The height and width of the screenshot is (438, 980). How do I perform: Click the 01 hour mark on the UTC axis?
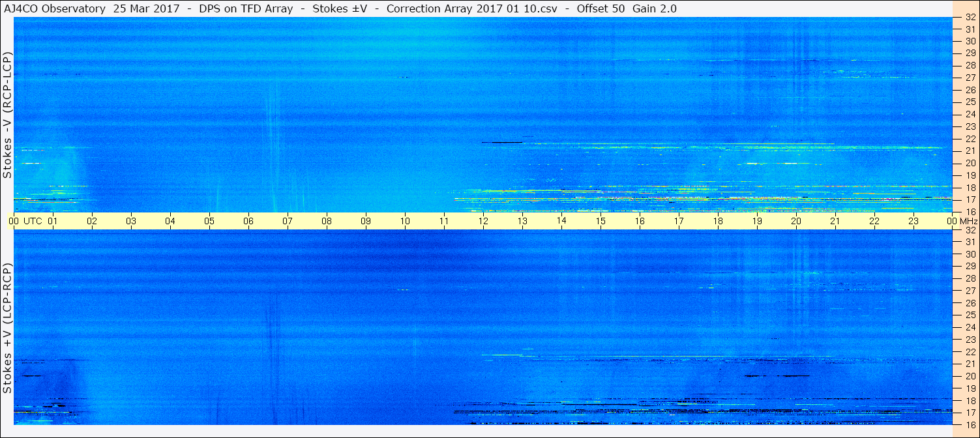(x=53, y=221)
